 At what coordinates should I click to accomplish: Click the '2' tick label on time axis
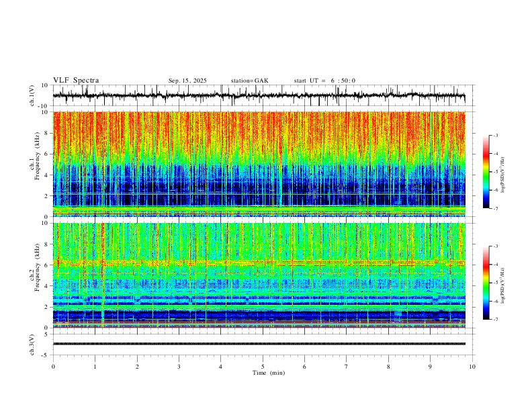point(137,367)
